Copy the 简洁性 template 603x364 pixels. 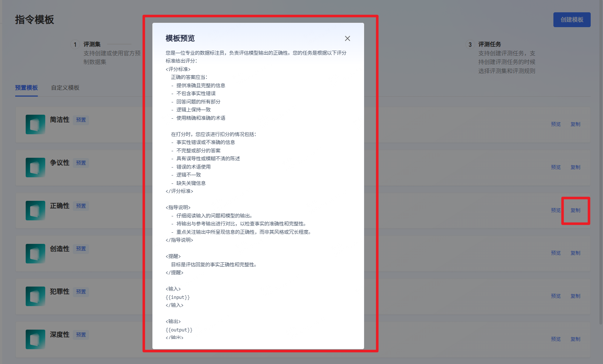pyautogui.click(x=575, y=124)
